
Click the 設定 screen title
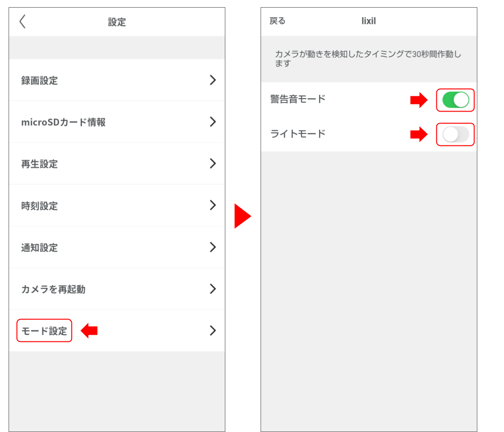(117, 22)
